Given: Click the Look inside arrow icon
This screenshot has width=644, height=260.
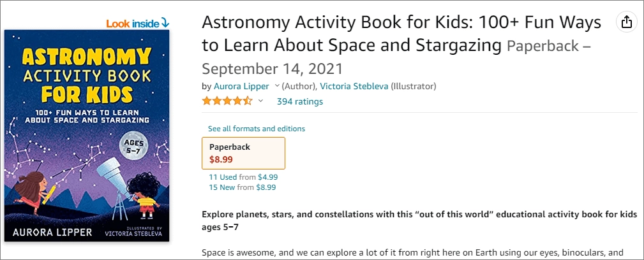Looking at the screenshot, I should click(165, 23).
